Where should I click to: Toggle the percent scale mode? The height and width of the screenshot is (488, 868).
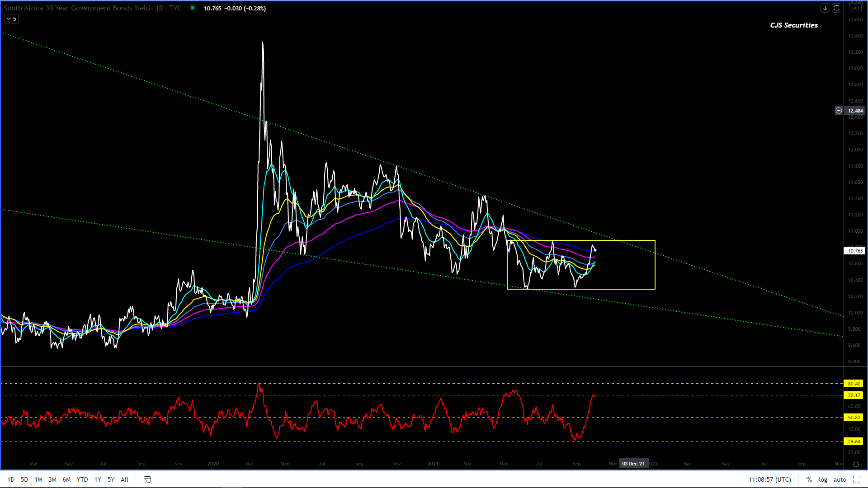[809, 479]
